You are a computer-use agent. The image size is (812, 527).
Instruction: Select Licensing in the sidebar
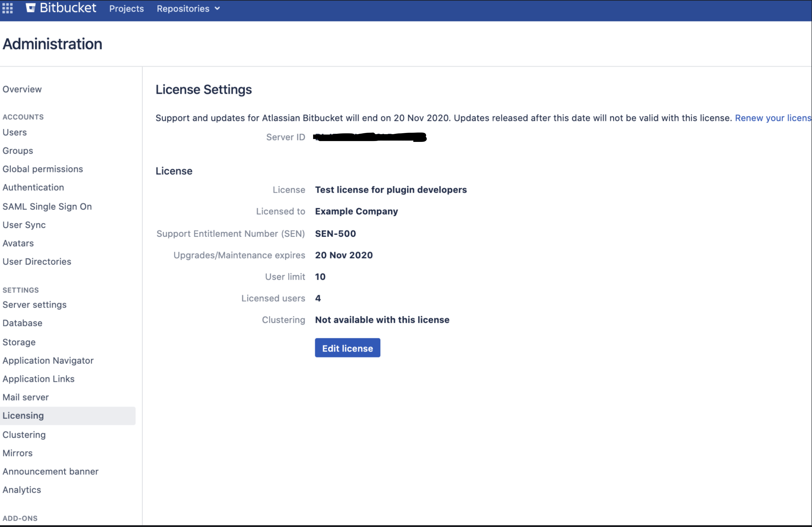click(x=68, y=416)
